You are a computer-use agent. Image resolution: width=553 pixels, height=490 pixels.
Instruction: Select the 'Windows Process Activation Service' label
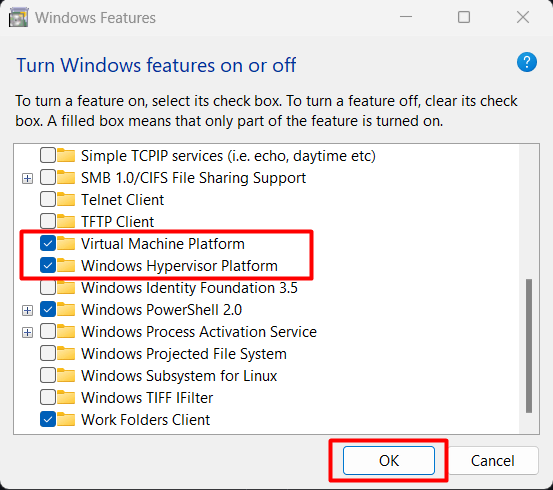point(199,332)
